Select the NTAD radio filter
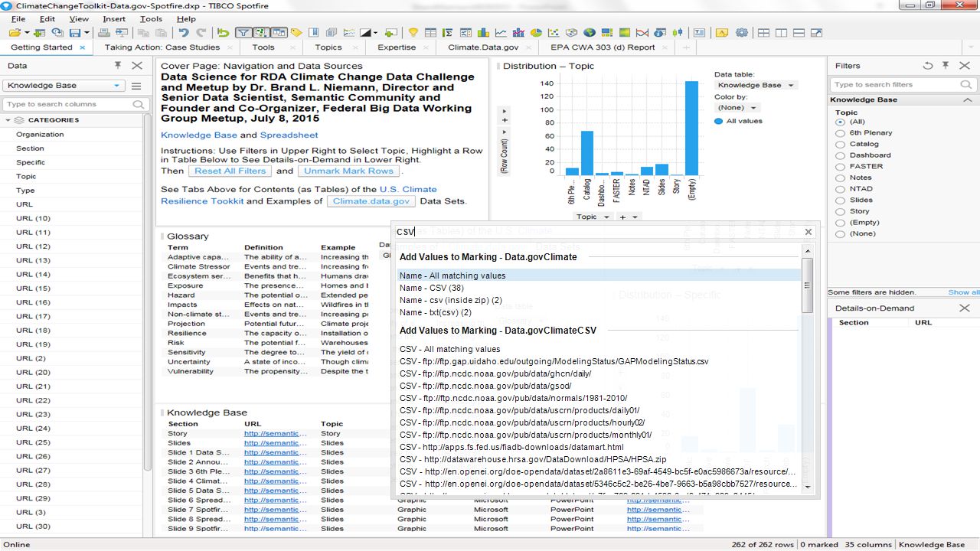Image resolution: width=980 pixels, height=551 pixels. pos(840,189)
